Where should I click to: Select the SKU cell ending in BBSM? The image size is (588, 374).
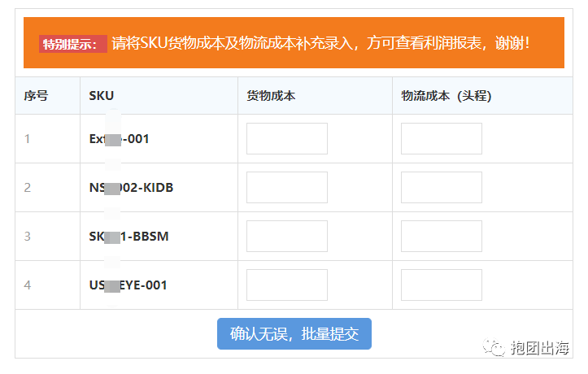[128, 237]
